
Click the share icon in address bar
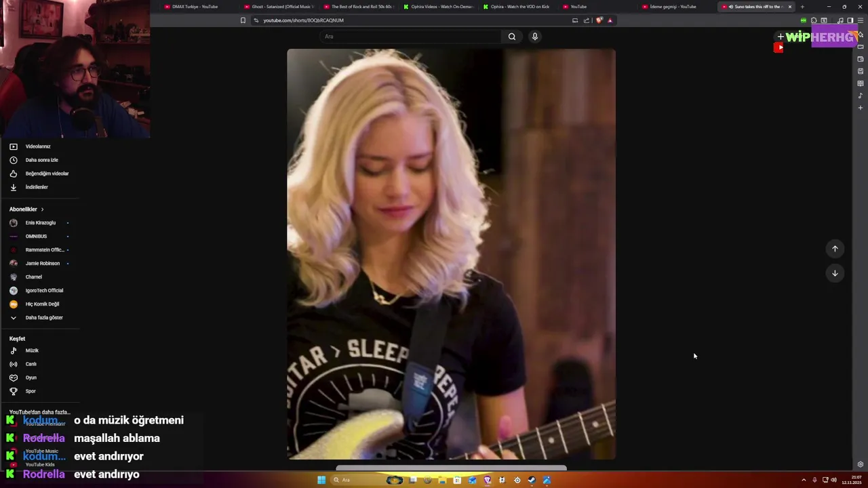tap(586, 20)
